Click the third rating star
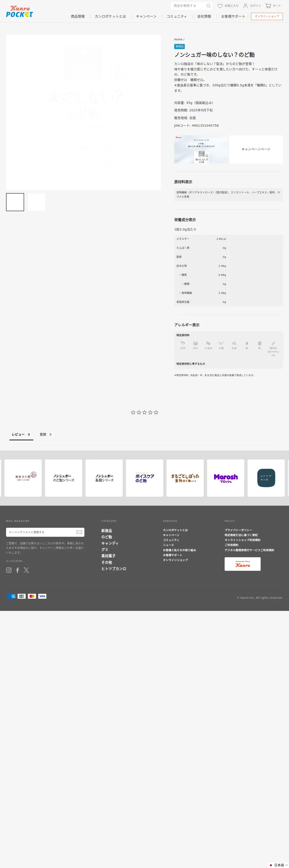Screen dimensions: 289x868 click(145, 412)
